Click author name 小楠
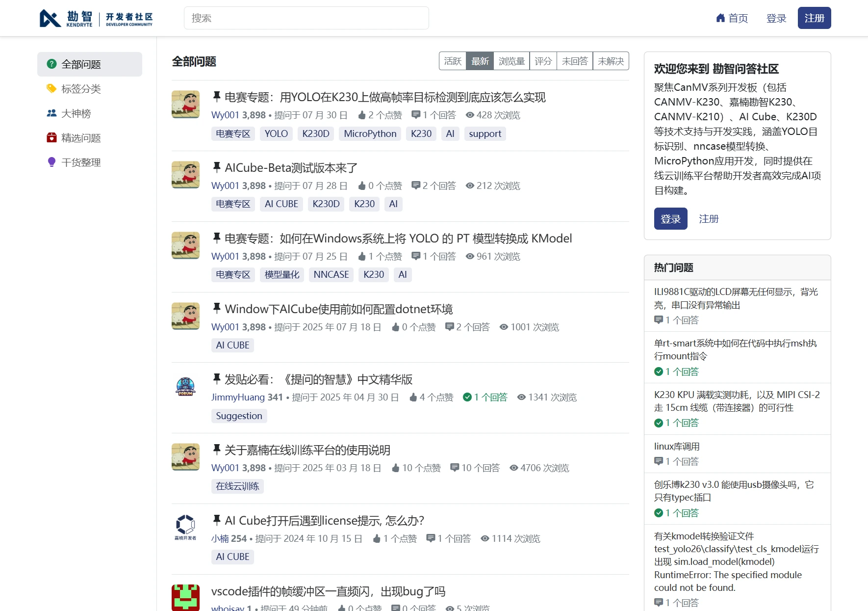 (220, 538)
